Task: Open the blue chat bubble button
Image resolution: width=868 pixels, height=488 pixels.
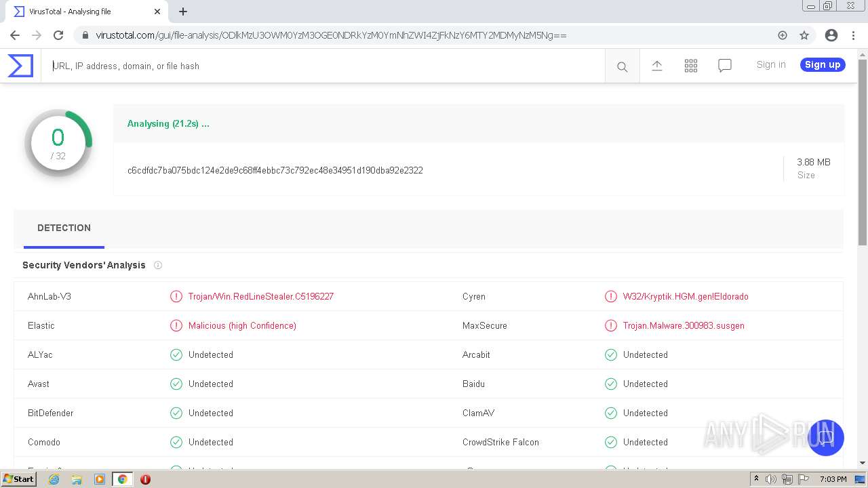Action: [825, 438]
